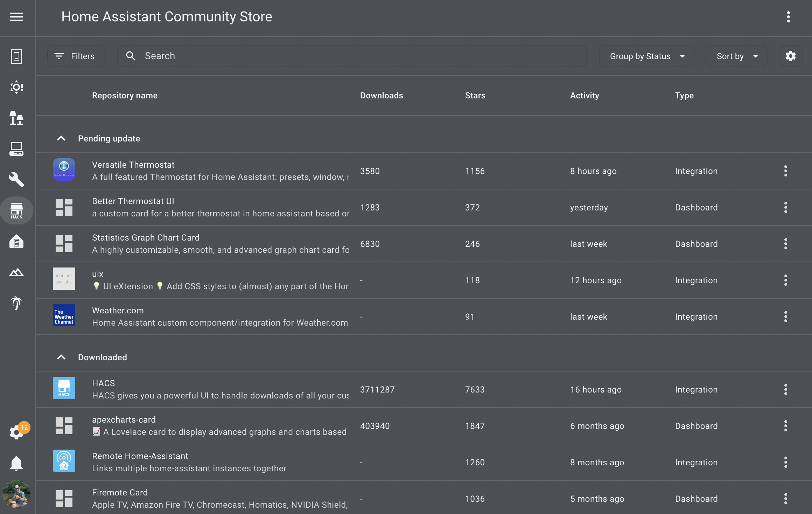Click the Versatile Thermostat logo icon

pos(64,169)
